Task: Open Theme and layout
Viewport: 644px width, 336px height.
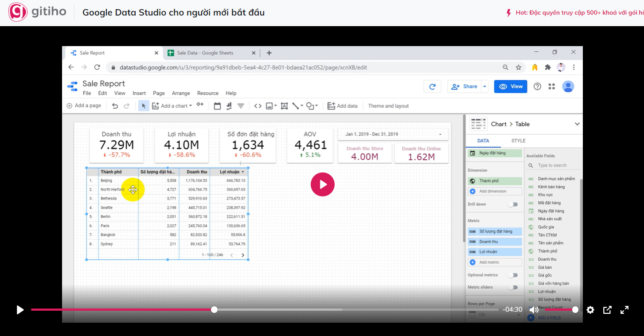Action: (388, 106)
